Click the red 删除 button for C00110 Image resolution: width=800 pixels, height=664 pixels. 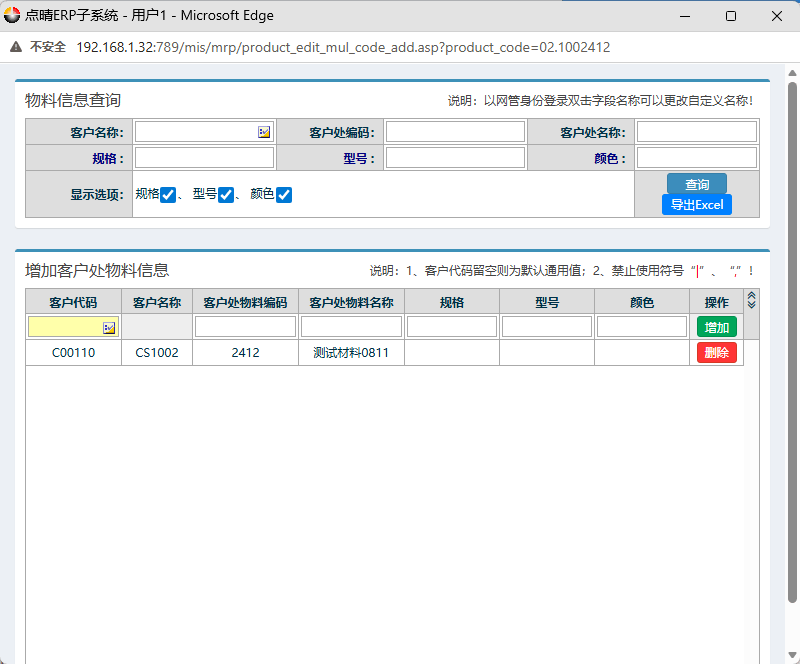(x=717, y=353)
